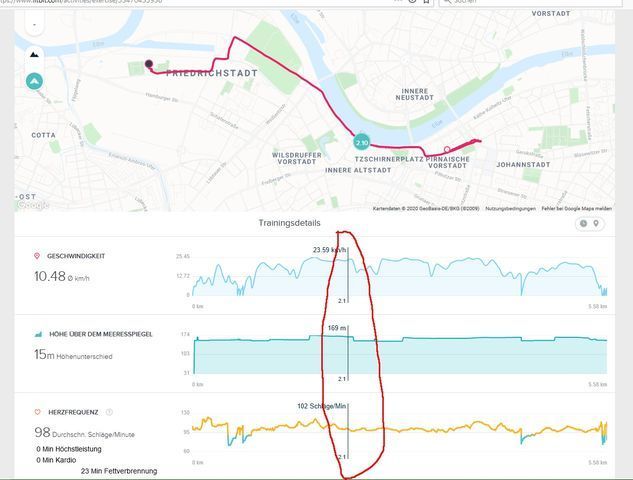Open heart rate info help icon
This screenshot has width=633, height=480.
pyautogui.click(x=109, y=412)
